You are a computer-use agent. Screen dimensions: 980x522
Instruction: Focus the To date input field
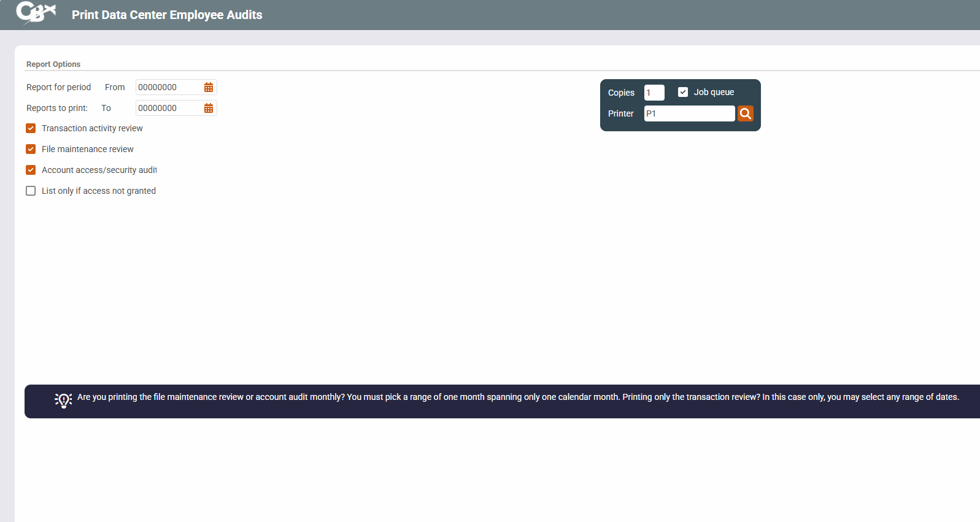(x=168, y=109)
